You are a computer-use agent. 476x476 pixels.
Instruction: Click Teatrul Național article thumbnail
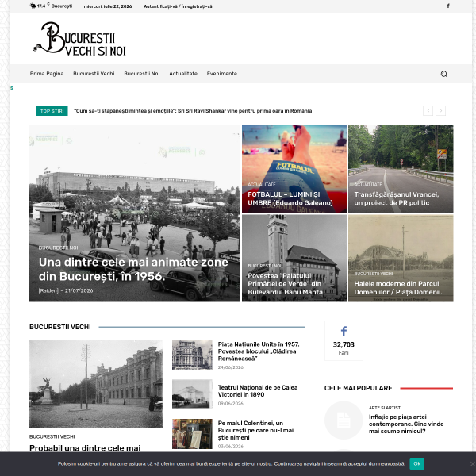coord(192,394)
